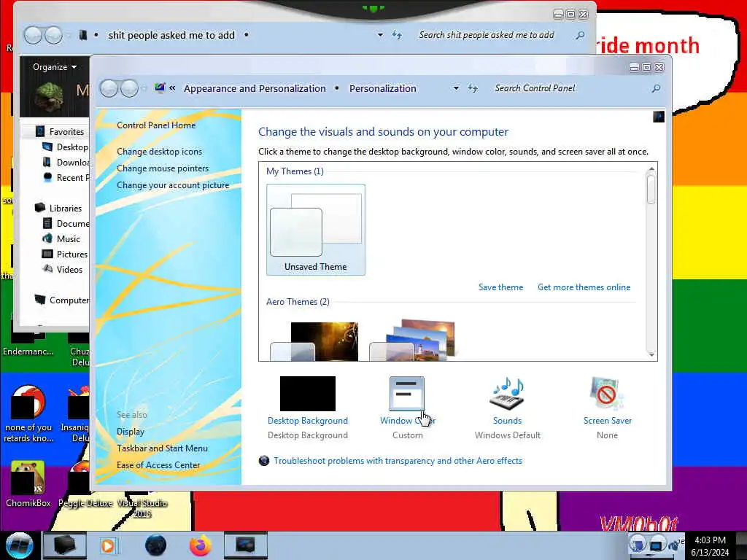Open Window Color settings icon
This screenshot has width=747, height=560.
tap(407, 394)
